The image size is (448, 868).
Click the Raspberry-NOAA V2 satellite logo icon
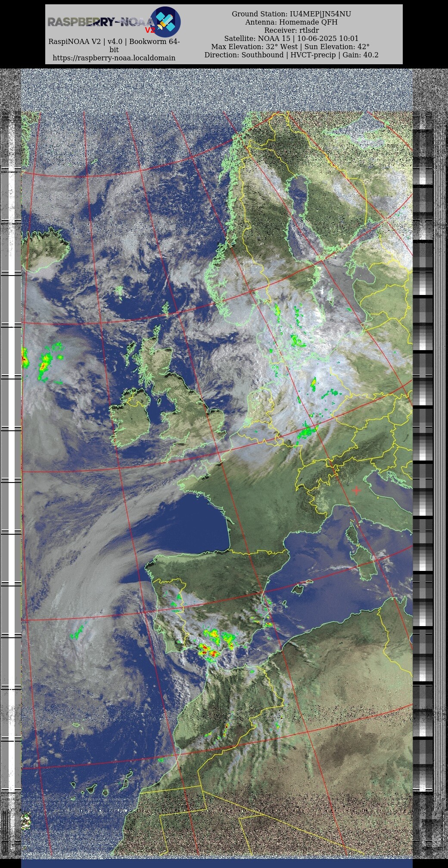(165, 22)
